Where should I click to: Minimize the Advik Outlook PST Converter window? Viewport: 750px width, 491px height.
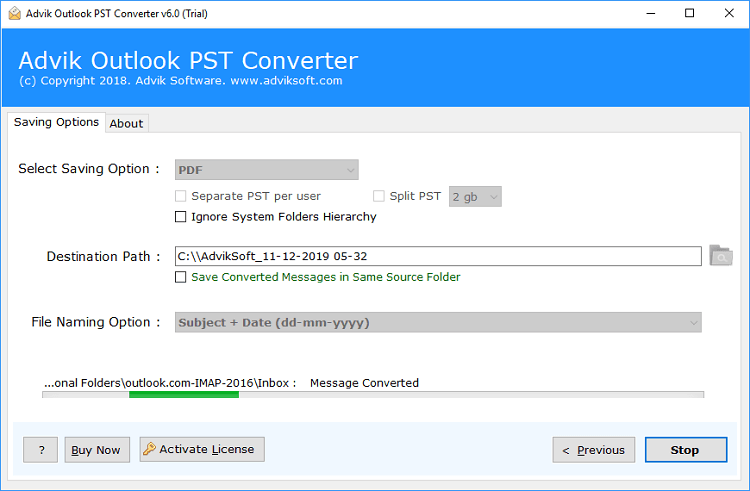coord(651,13)
